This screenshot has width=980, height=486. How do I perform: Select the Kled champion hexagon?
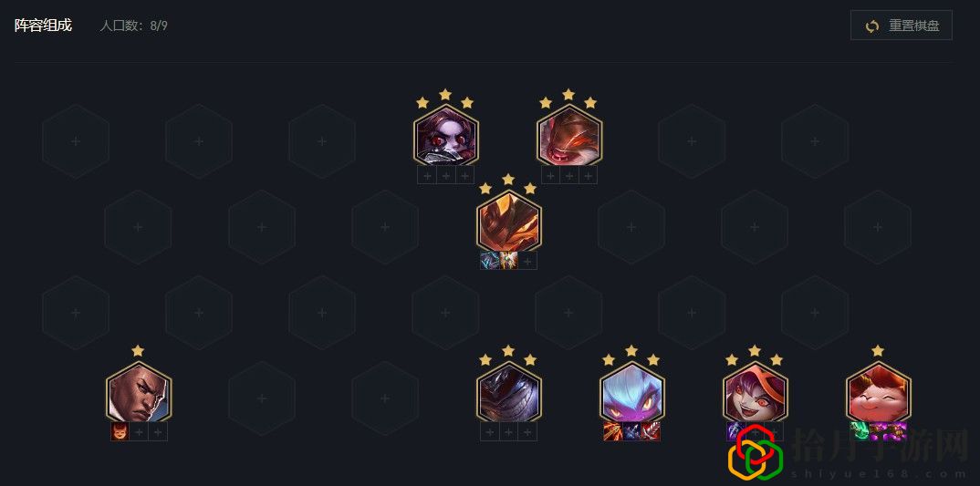tap(569, 137)
